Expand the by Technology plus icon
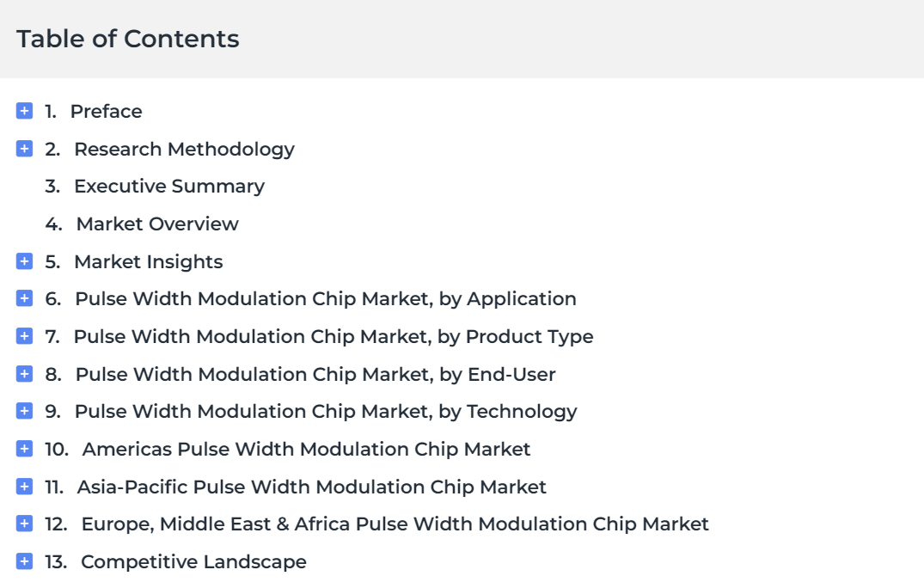 [24, 411]
